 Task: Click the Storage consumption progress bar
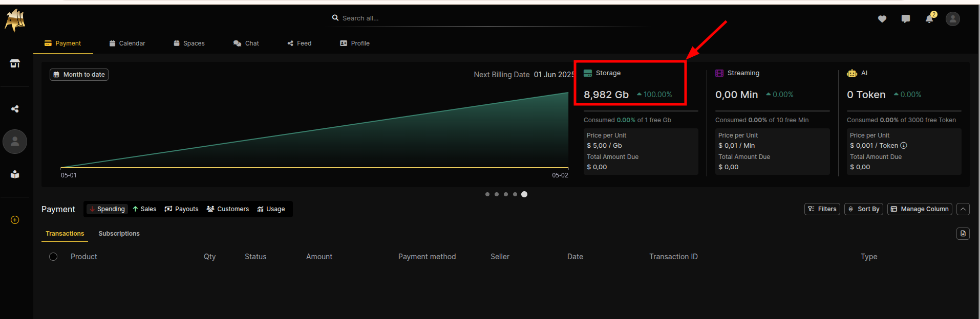click(641, 111)
